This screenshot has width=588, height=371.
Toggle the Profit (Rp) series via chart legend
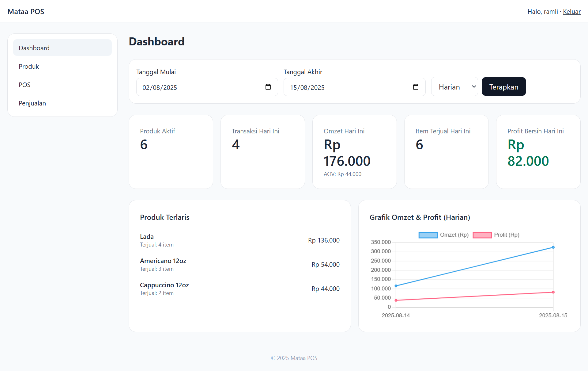tap(496, 235)
